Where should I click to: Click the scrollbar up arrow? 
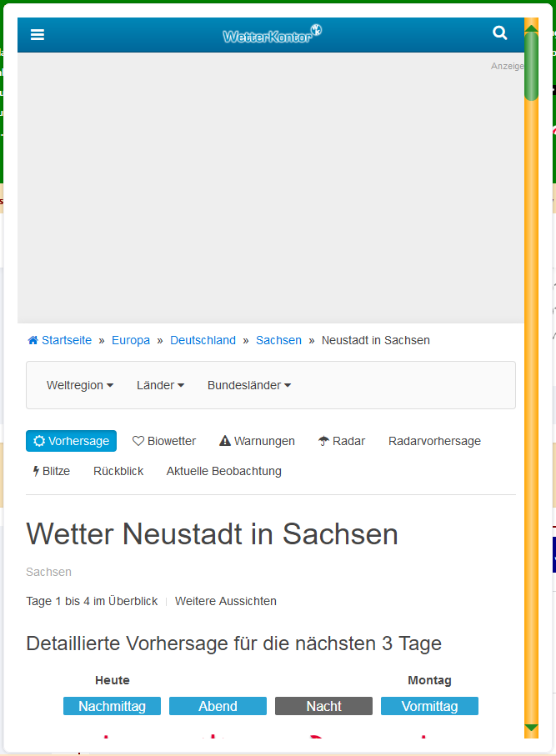(x=531, y=28)
